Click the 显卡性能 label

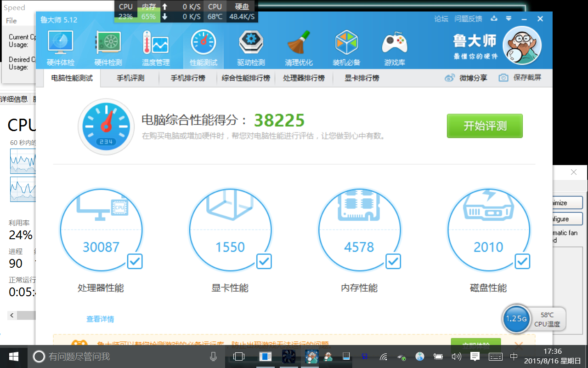(230, 288)
